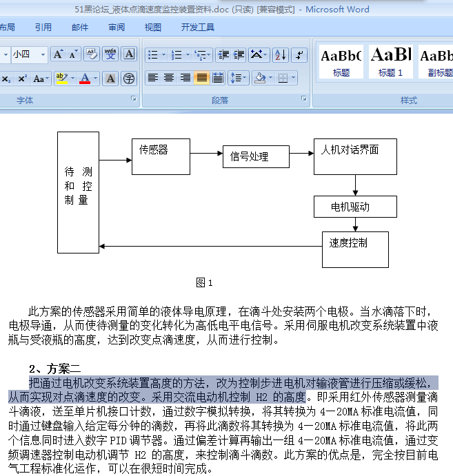453x476 pixels.
Task: Open numbering library dropdown arrow
Action: tap(188, 55)
